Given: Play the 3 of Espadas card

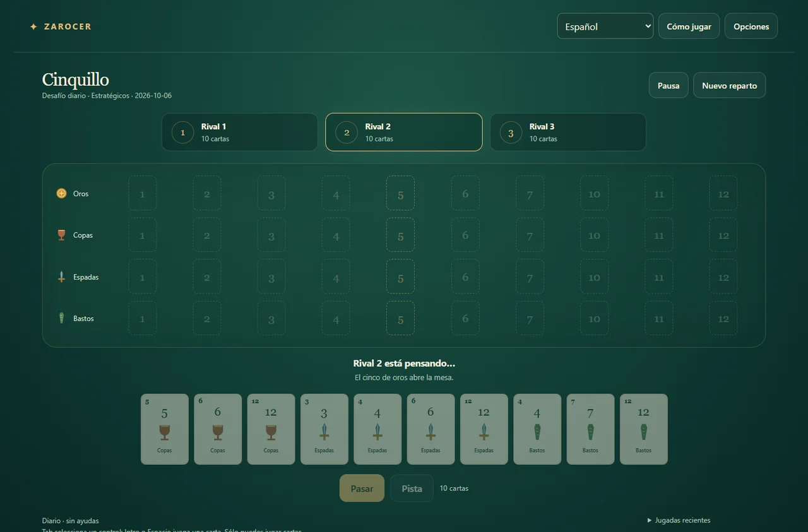Looking at the screenshot, I should pos(324,429).
